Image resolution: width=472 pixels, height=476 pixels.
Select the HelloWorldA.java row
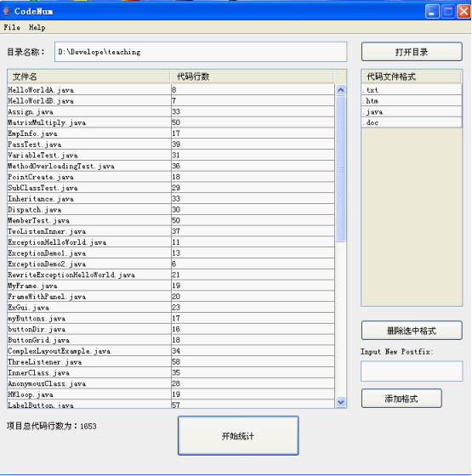click(171, 90)
